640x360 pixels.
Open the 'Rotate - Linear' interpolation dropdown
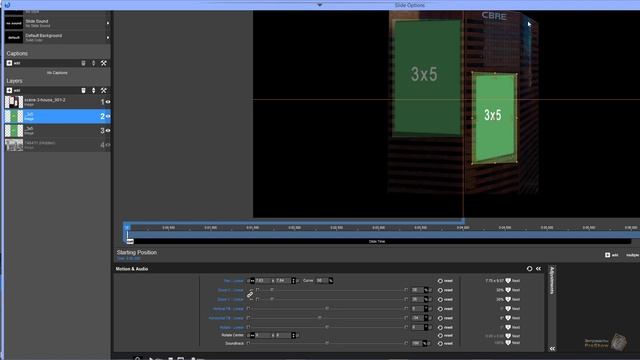[231, 327]
